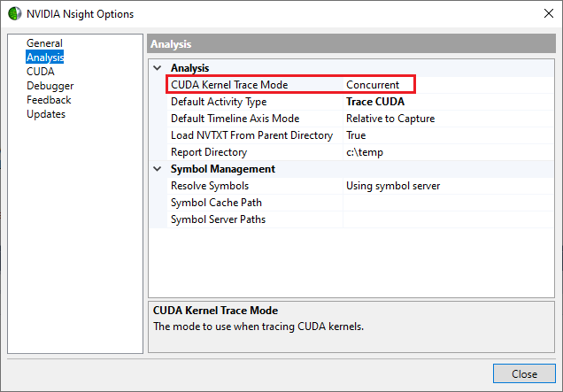Select the Symbol Server Paths label
The height and width of the screenshot is (392, 563).
pos(218,219)
